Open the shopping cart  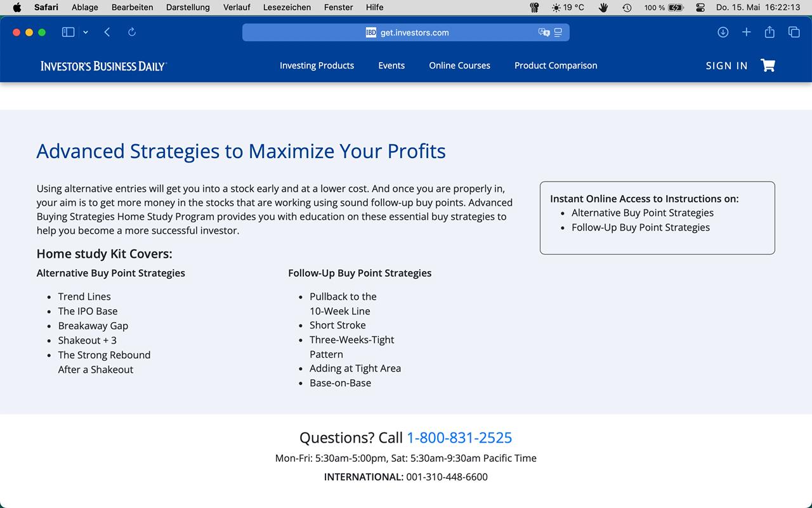[768, 65]
